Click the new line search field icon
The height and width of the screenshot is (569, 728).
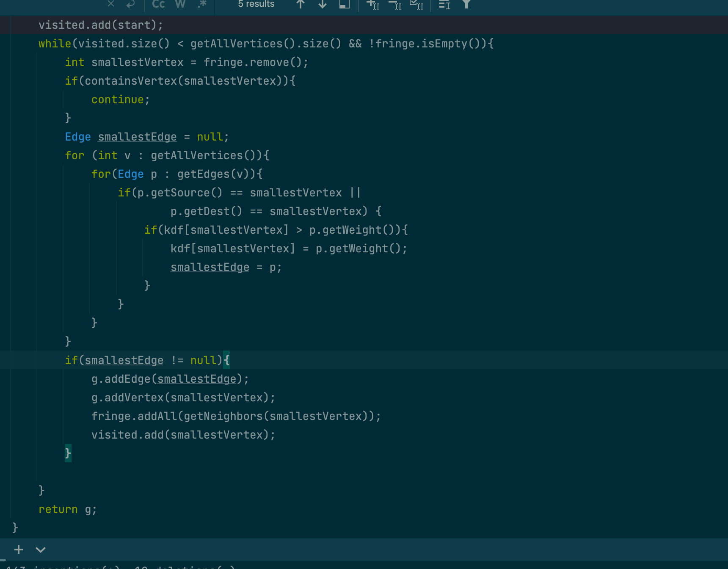click(130, 4)
